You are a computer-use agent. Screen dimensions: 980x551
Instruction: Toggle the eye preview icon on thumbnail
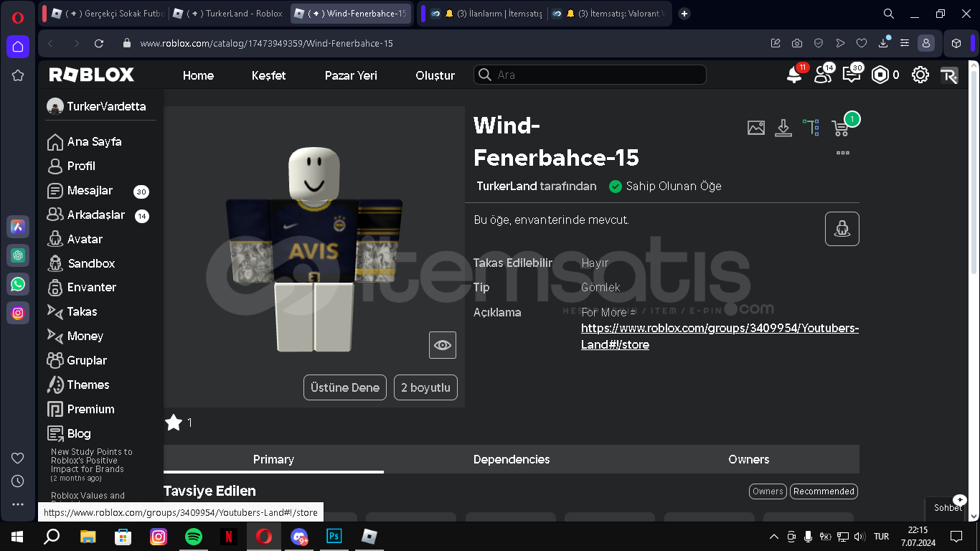(x=443, y=345)
